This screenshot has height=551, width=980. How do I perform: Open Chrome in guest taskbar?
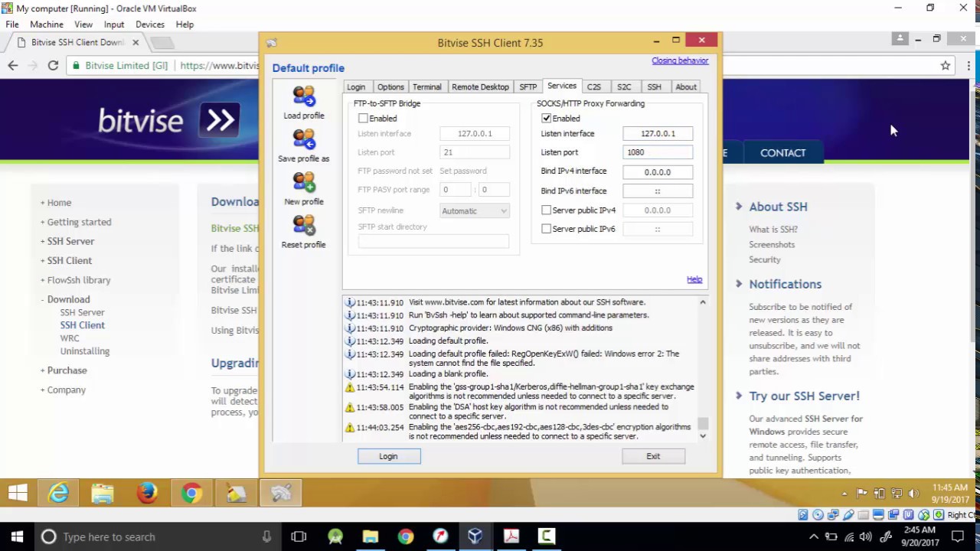click(x=191, y=494)
